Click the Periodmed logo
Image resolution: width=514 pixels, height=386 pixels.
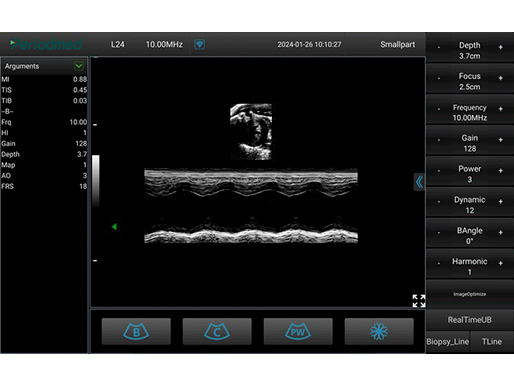tap(46, 44)
